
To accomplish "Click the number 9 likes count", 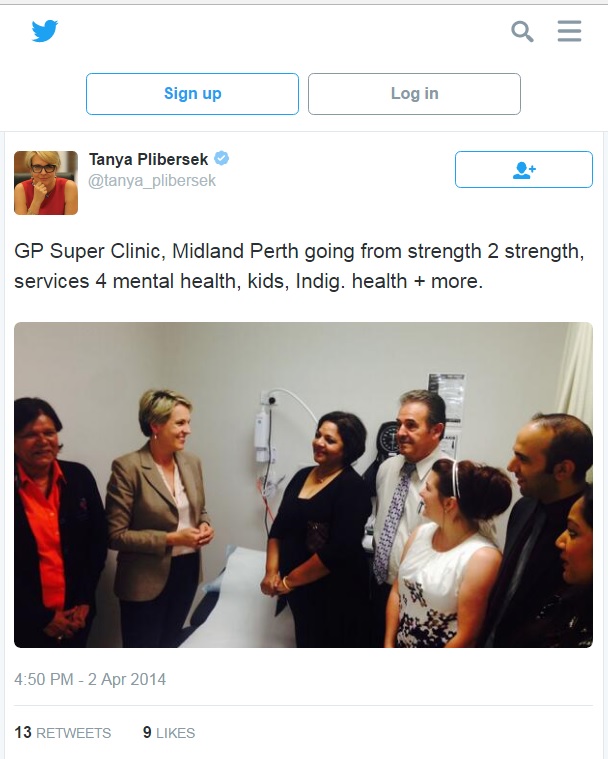I will tap(147, 732).
